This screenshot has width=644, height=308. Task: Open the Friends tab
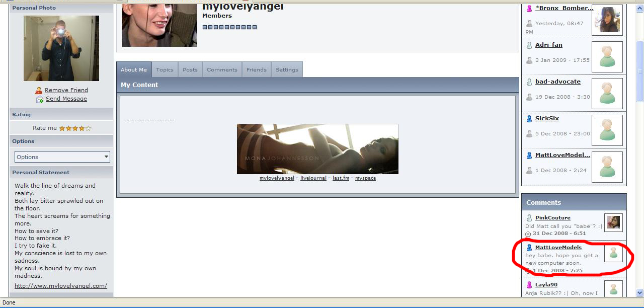[256, 70]
